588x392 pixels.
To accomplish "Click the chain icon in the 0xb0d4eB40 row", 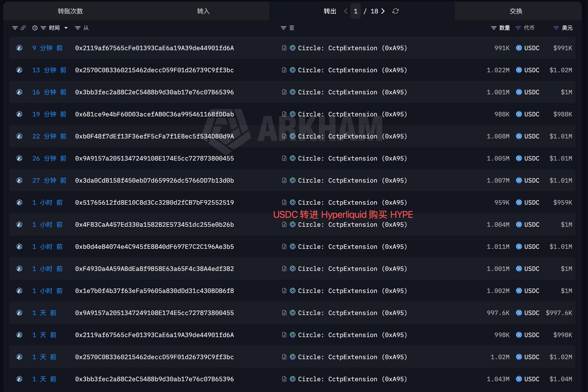I will (19, 247).
